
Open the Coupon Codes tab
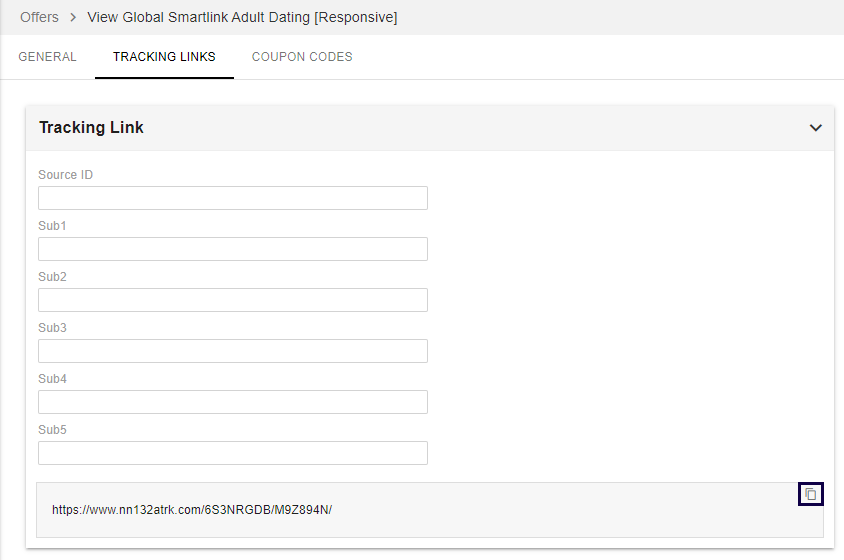[x=302, y=57]
